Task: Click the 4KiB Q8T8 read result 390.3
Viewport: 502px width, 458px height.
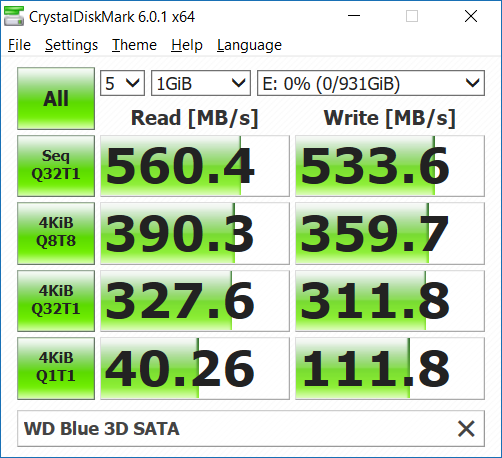Action: (195, 233)
